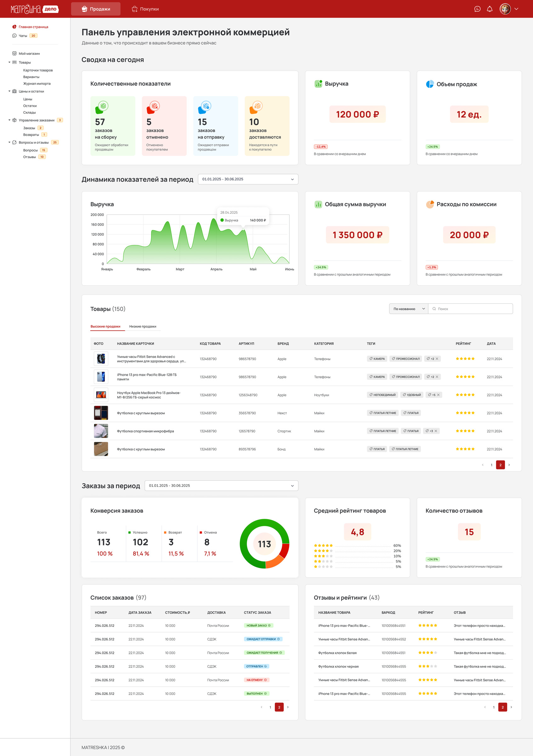Image resolution: width=533 pixels, height=756 pixels.
Task: Click the Мой магазин store icon
Action: (x=14, y=53)
